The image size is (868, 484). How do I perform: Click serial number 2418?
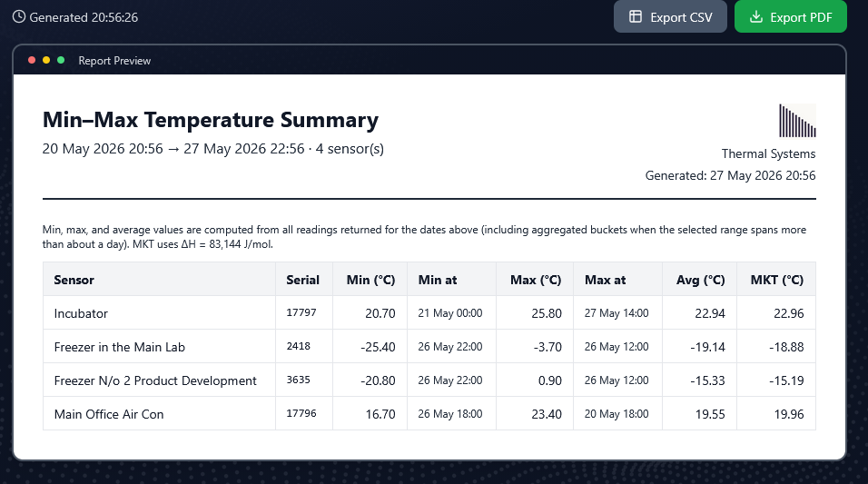pos(299,346)
